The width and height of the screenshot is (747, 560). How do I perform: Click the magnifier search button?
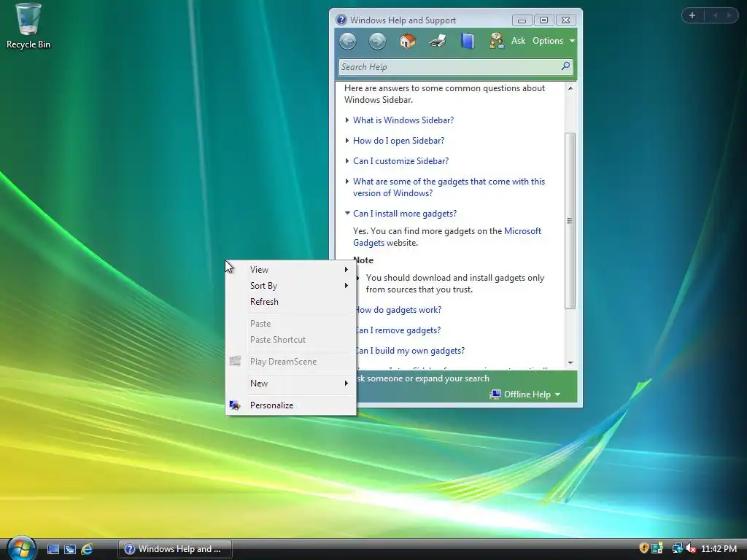[x=565, y=66]
